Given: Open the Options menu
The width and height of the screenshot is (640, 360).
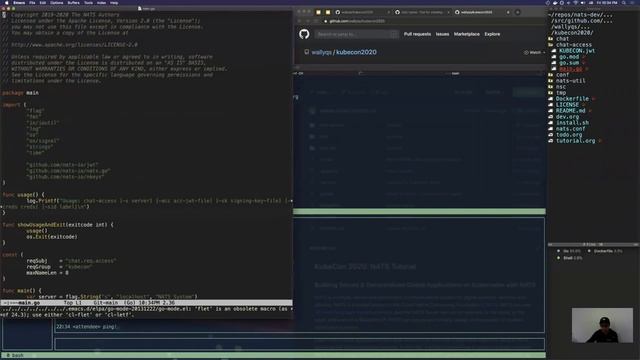Looking at the screenshot, I should tap(57, 2).
